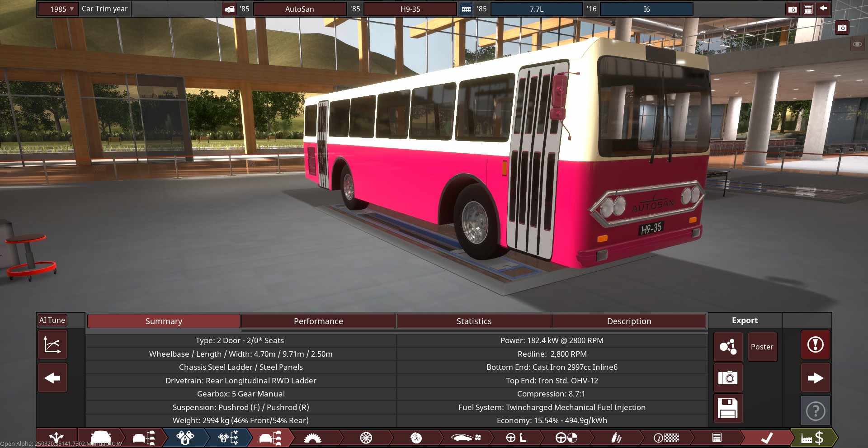Open the 1985 car trim year dropdown
The width and height of the screenshot is (868, 448).
click(x=58, y=9)
